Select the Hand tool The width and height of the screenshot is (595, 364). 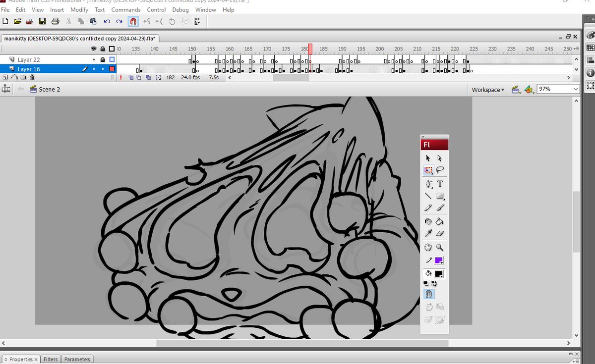tap(428, 247)
